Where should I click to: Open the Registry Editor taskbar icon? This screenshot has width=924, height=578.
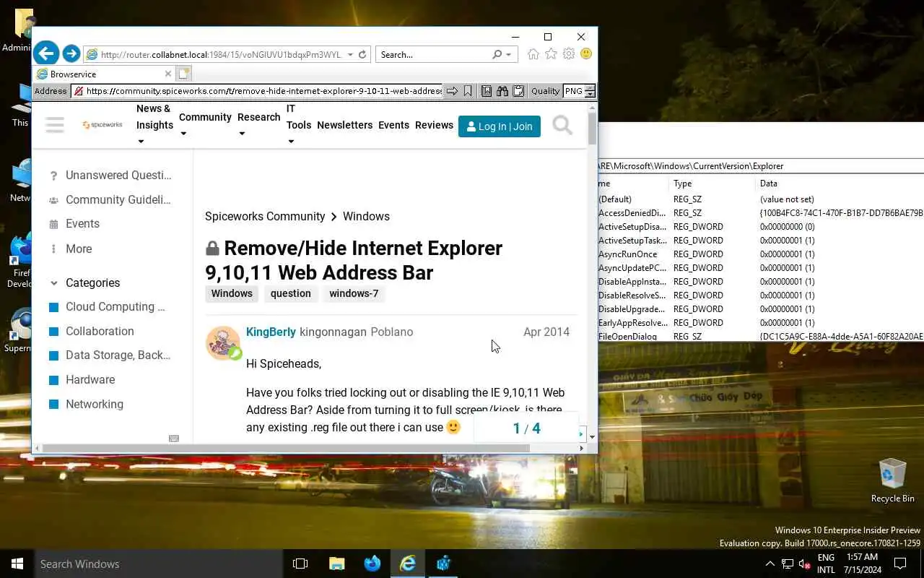click(x=443, y=564)
